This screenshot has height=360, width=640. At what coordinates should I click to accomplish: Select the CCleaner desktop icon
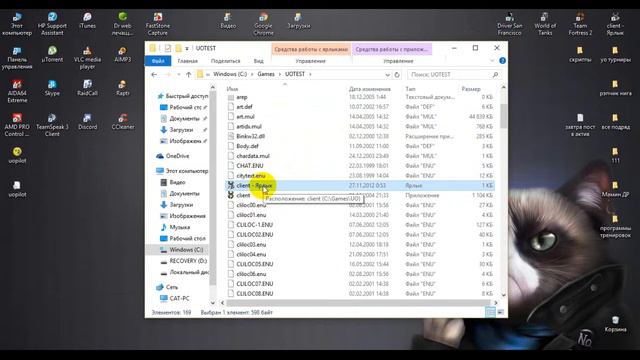(x=122, y=122)
